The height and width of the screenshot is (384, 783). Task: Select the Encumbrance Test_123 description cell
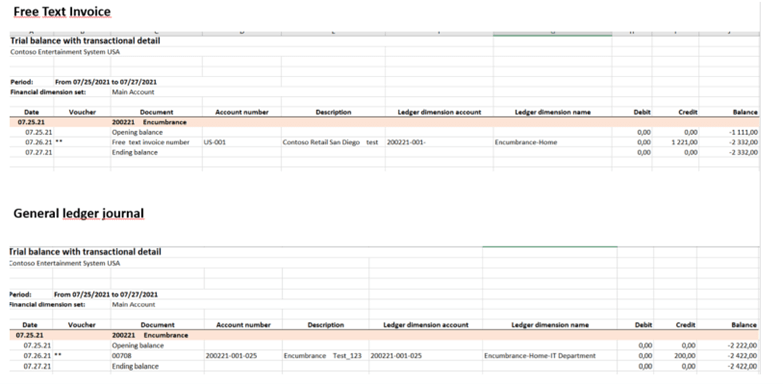[323, 356]
